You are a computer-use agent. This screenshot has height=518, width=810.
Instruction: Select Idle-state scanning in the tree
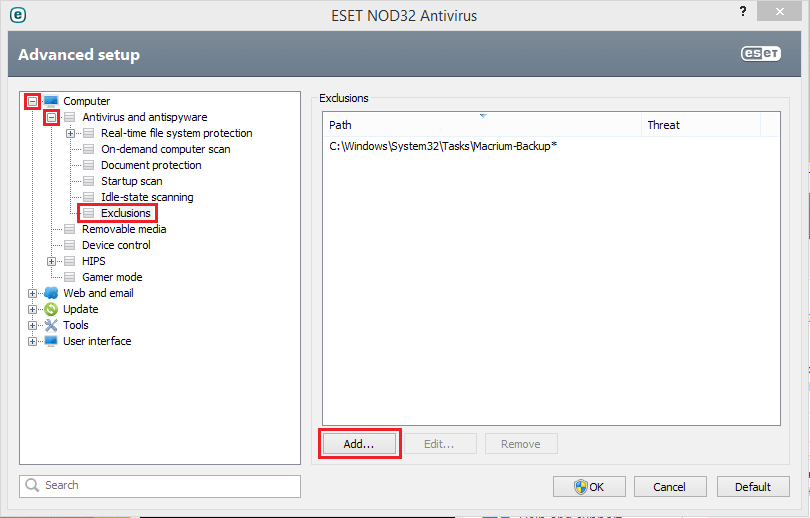click(147, 197)
